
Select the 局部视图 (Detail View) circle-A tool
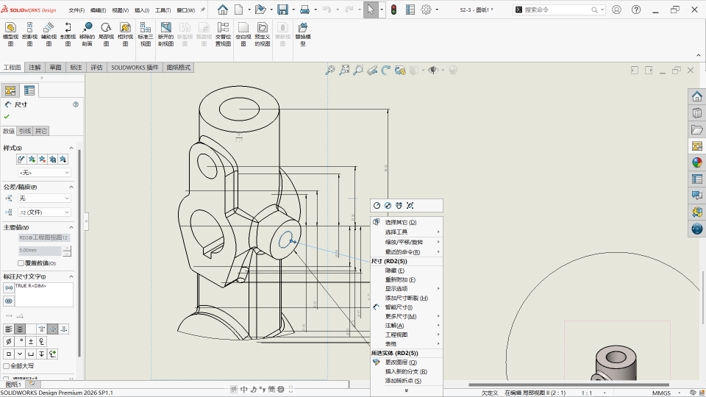coord(106,34)
